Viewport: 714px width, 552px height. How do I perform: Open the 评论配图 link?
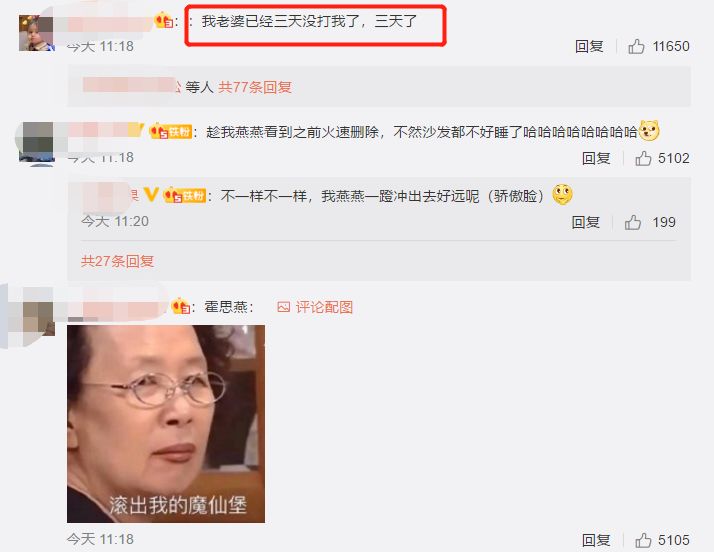pos(324,307)
